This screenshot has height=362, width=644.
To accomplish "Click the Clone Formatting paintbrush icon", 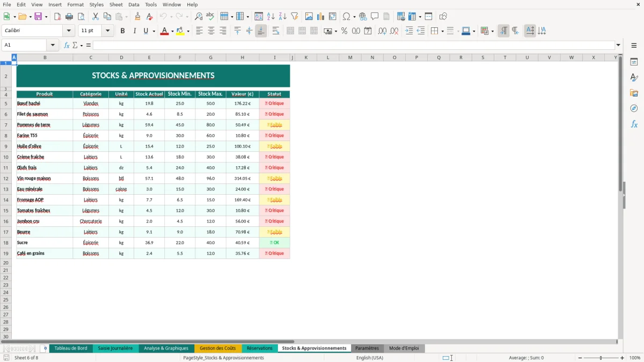I will 138,17.
